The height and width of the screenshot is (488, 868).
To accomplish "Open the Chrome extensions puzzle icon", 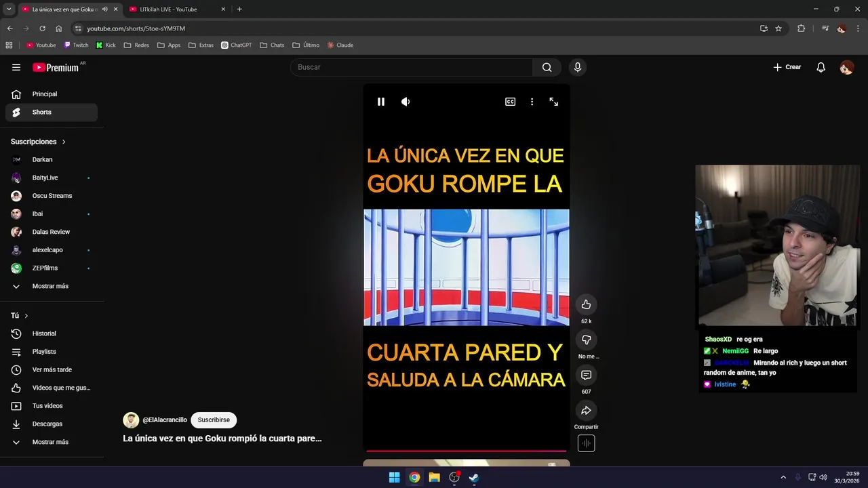I will point(801,28).
